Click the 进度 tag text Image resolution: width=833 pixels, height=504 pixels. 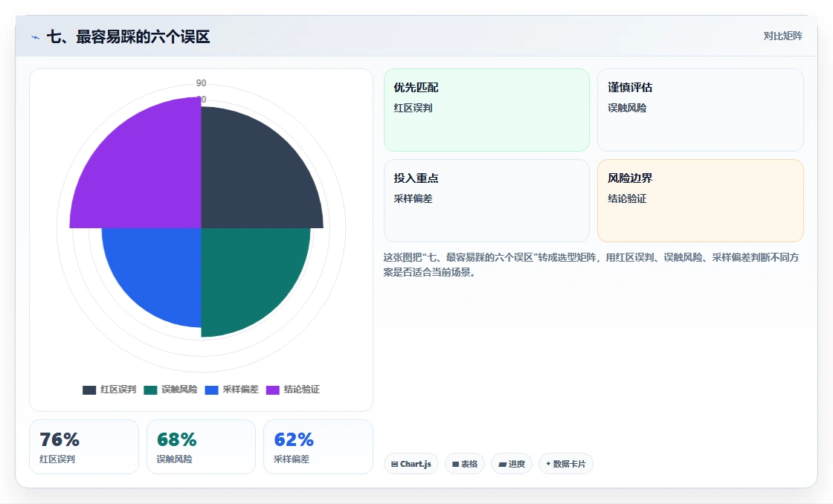tap(516, 464)
